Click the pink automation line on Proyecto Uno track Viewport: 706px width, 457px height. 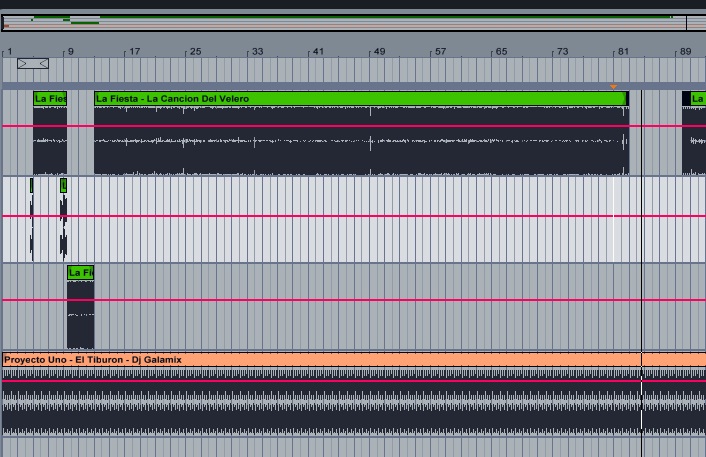354,381
